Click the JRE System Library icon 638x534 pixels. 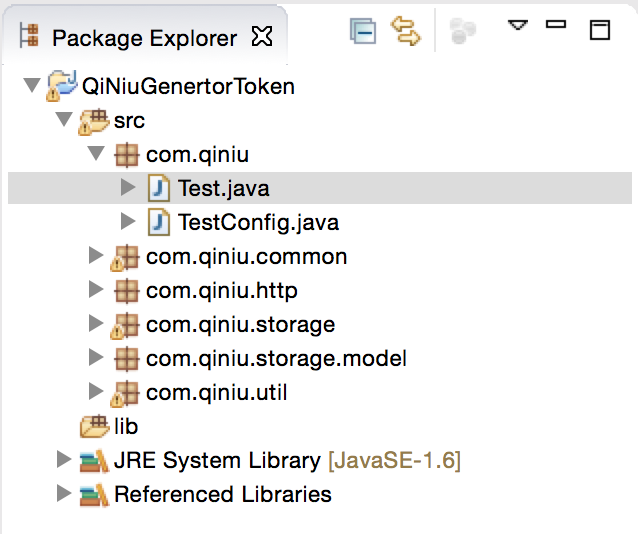point(95,461)
